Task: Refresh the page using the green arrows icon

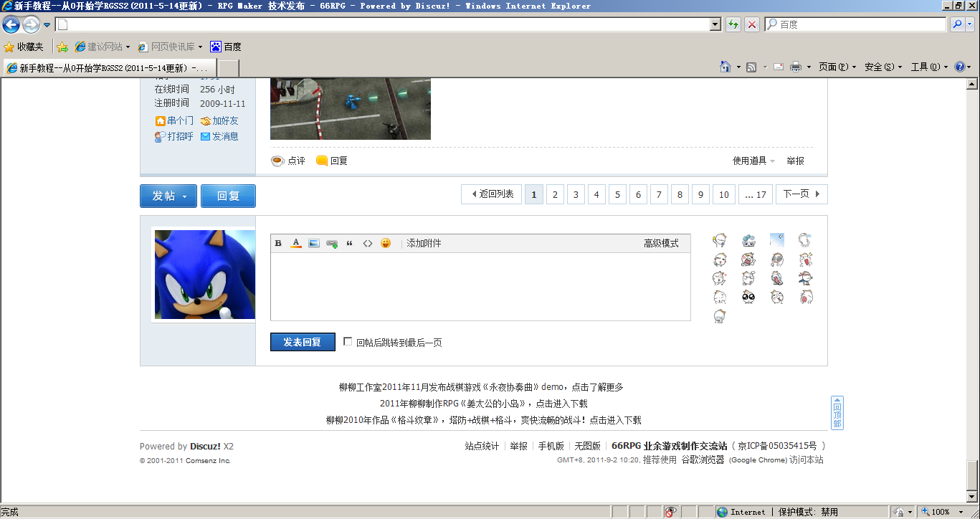Action: 733,24
